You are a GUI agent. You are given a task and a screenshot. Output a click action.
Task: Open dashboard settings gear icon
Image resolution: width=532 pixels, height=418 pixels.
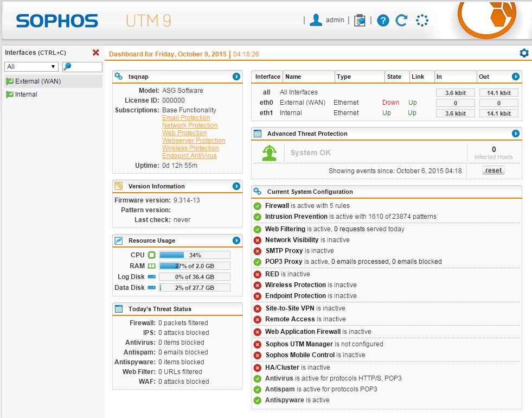(524, 53)
